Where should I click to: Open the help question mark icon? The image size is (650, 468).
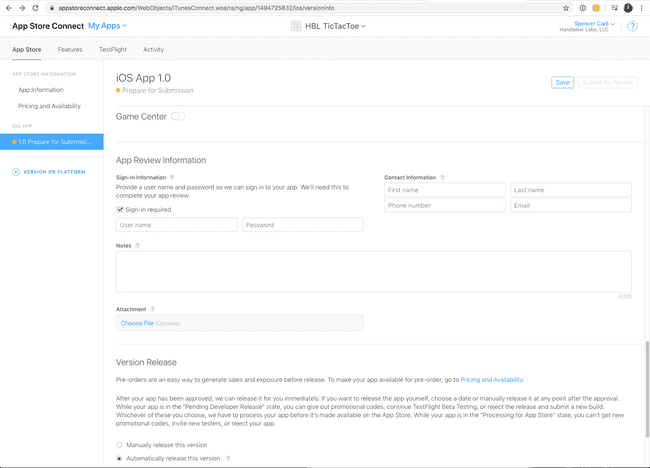coord(632,26)
